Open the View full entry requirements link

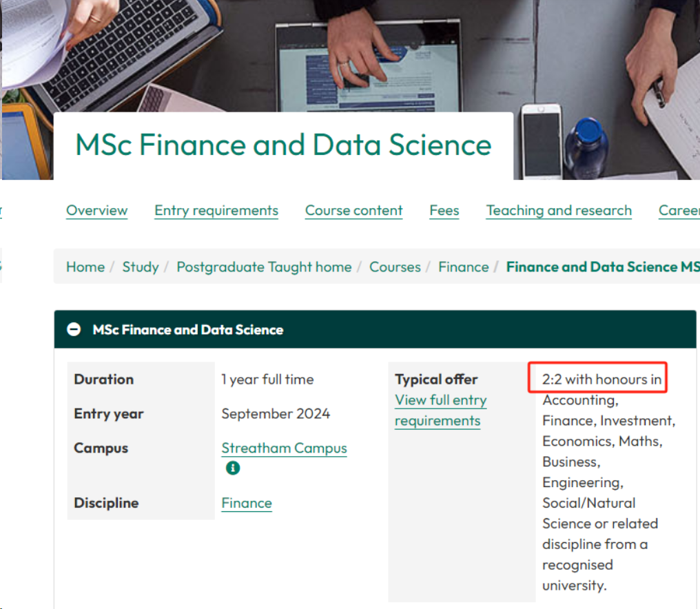pyautogui.click(x=440, y=411)
